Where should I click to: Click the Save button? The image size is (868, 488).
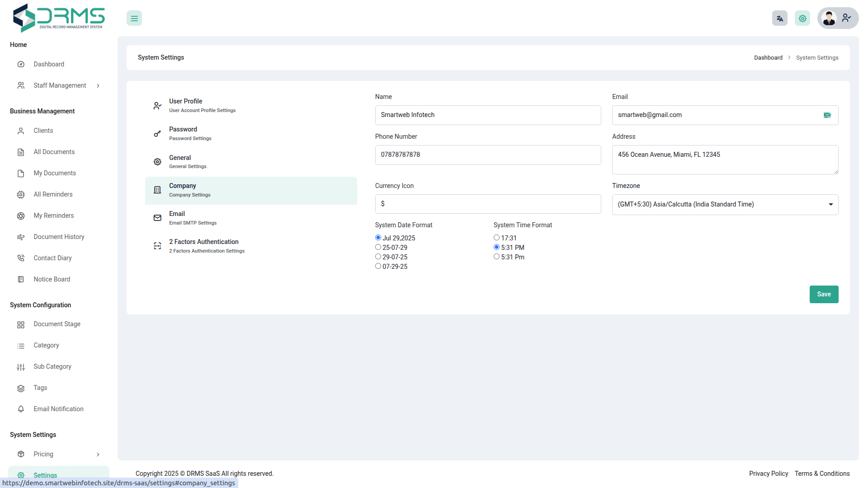(x=823, y=294)
